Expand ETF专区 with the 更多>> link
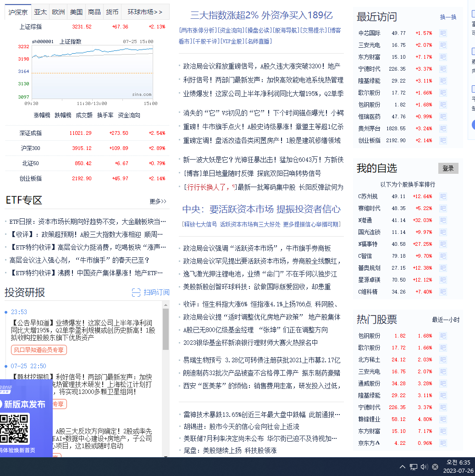 pos(158,201)
